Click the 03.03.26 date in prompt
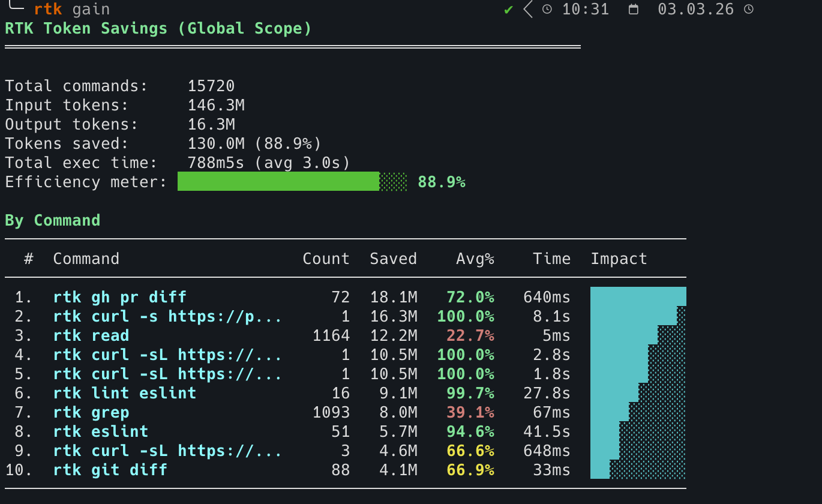822x504 pixels. [695, 10]
